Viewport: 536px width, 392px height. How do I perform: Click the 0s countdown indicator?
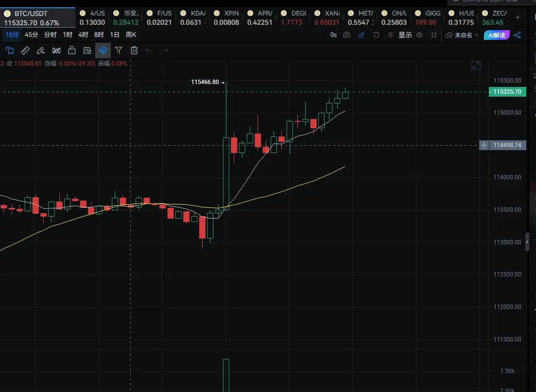[334, 35]
